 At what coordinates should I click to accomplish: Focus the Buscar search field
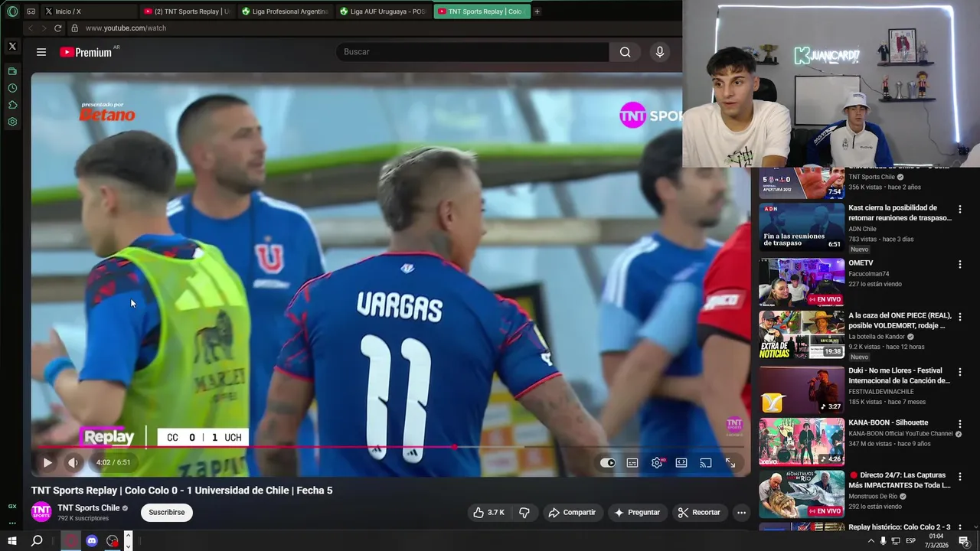click(x=472, y=52)
